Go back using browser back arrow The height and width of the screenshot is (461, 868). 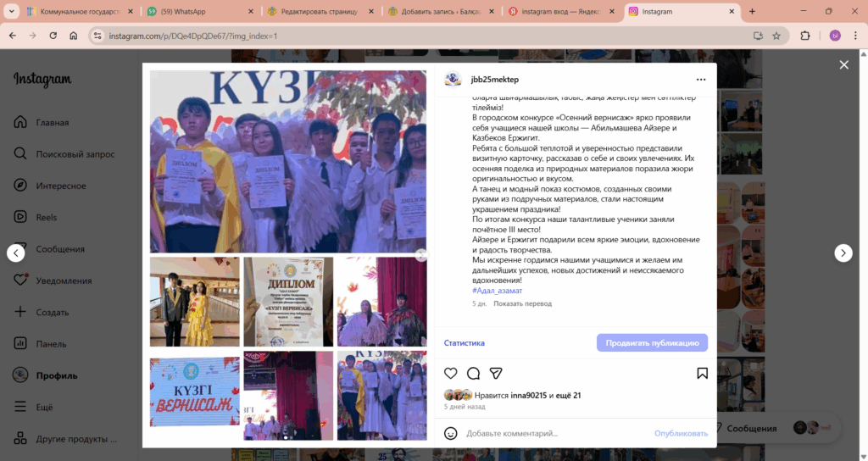[12, 36]
